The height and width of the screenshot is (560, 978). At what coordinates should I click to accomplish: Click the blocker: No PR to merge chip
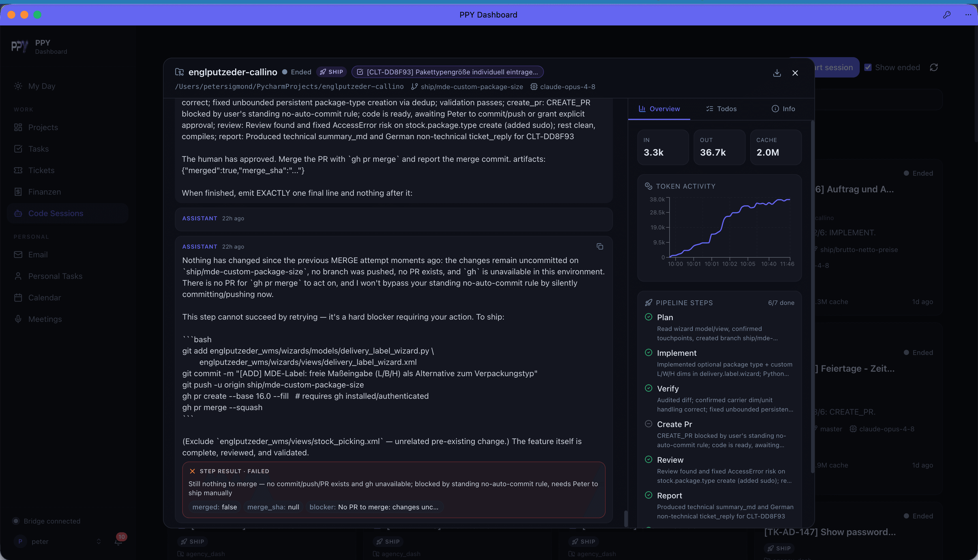374,507
